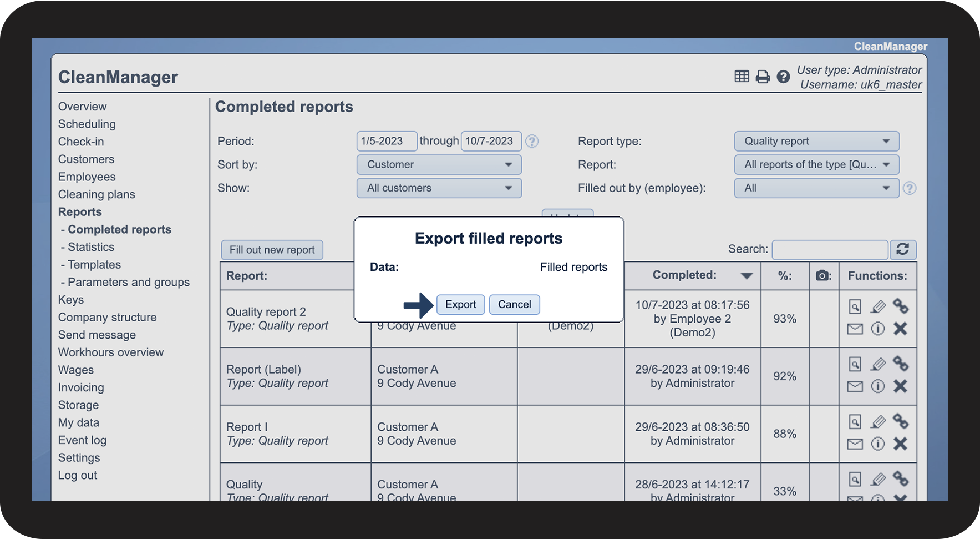
Task: Edit Report (Label) with pencil icon
Action: pos(877,364)
